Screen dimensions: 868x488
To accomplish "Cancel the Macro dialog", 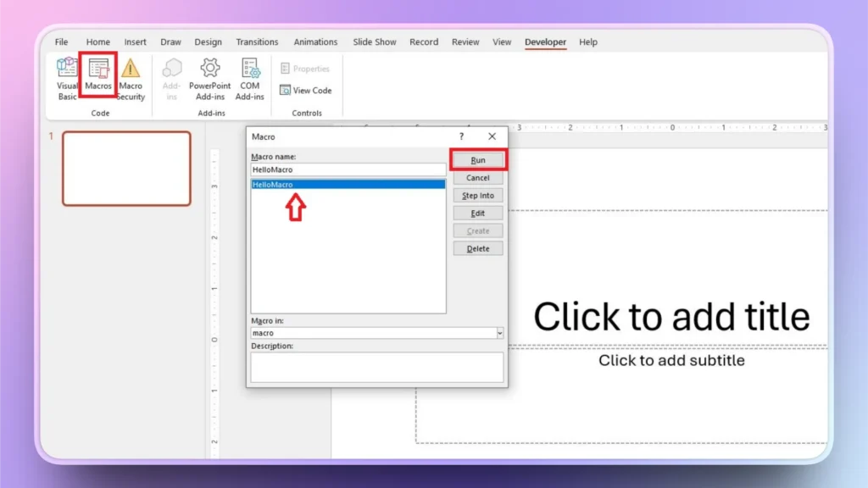I will pos(478,177).
